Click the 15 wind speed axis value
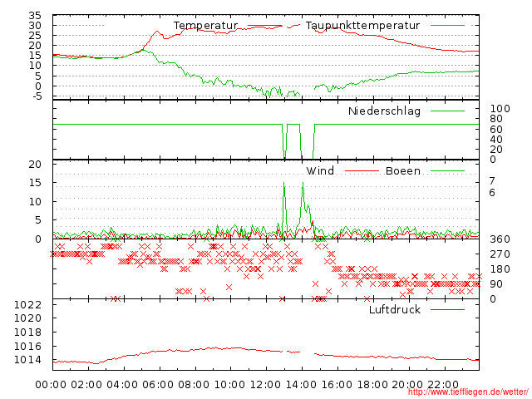The width and height of the screenshot is (532, 399). pyautogui.click(x=35, y=183)
